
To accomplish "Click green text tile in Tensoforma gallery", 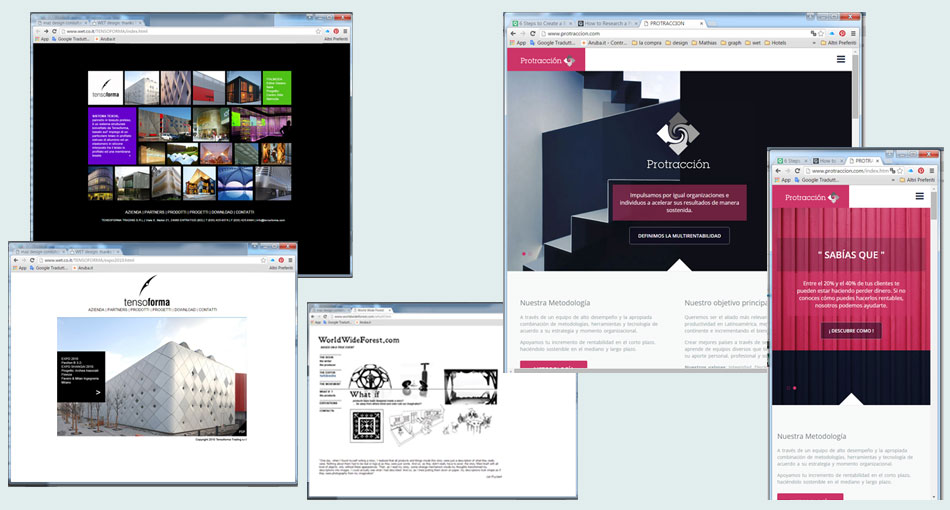I will (277, 88).
